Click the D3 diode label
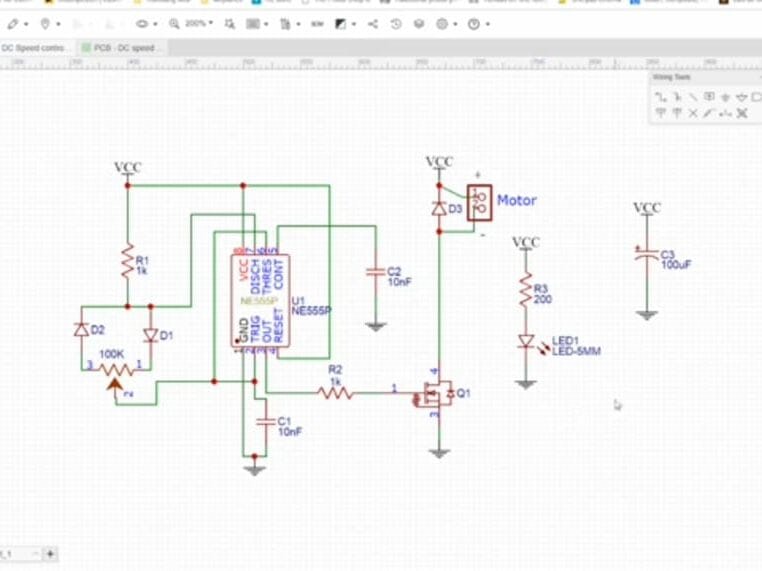The height and width of the screenshot is (571, 762). [x=455, y=209]
